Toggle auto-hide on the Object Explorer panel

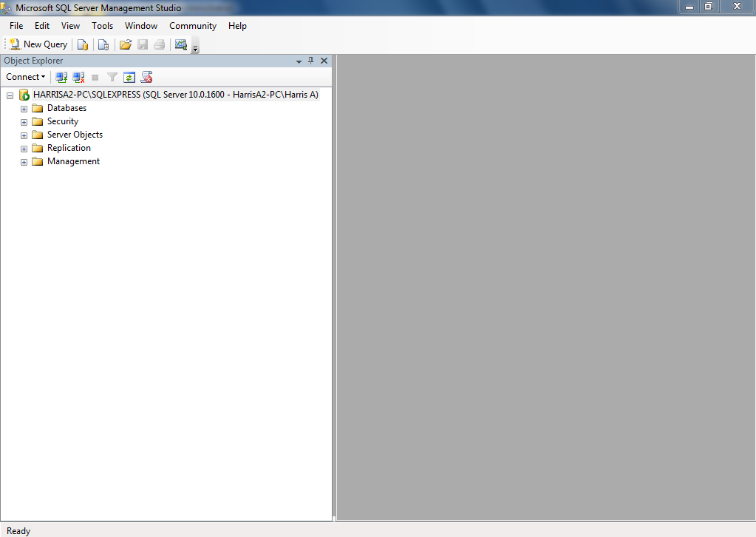[310, 61]
